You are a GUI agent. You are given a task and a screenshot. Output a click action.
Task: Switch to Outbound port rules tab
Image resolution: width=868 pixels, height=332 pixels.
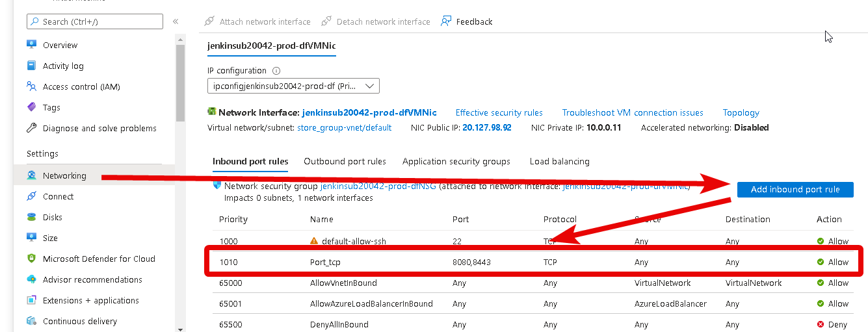(x=345, y=161)
